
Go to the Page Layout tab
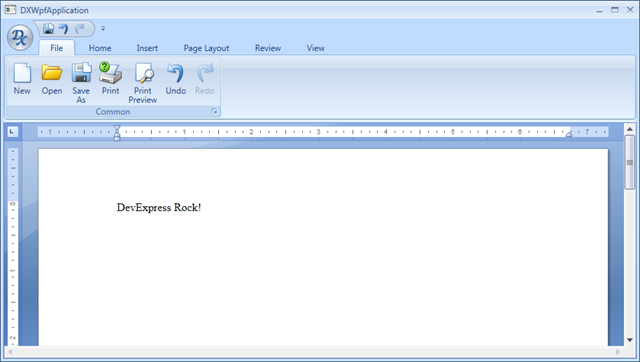(x=206, y=48)
